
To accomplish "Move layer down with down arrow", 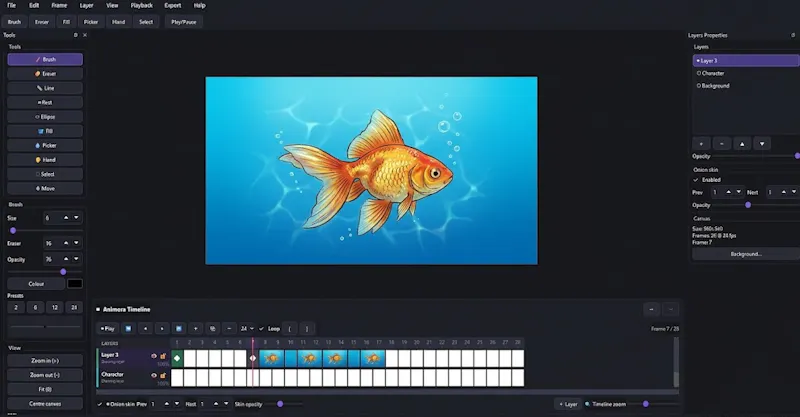I will (762, 144).
